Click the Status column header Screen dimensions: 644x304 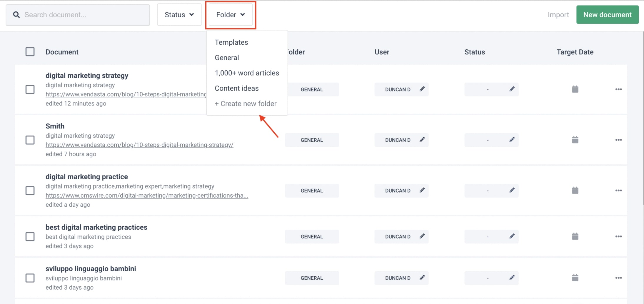pos(475,52)
